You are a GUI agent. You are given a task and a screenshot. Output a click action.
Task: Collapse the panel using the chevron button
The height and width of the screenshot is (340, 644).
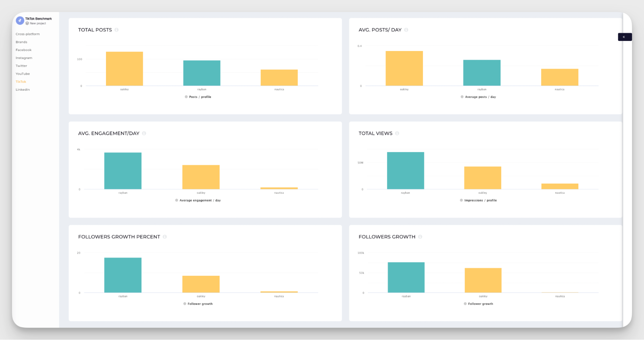[625, 37]
